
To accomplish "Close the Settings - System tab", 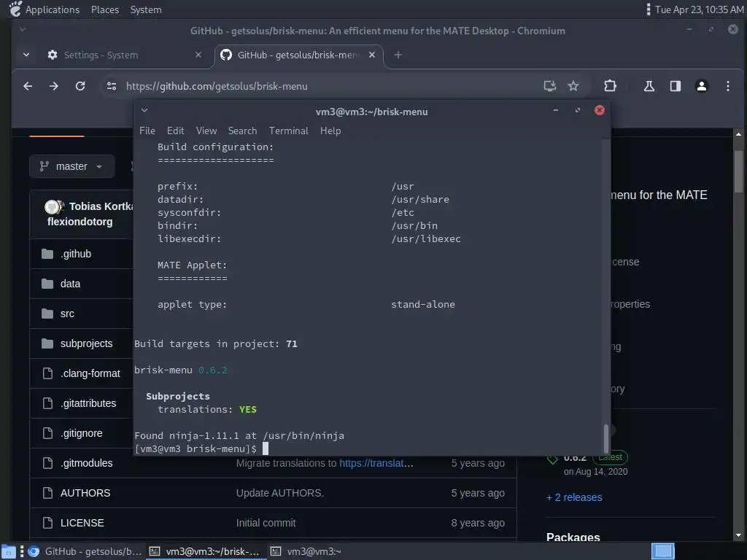I will pyautogui.click(x=198, y=55).
